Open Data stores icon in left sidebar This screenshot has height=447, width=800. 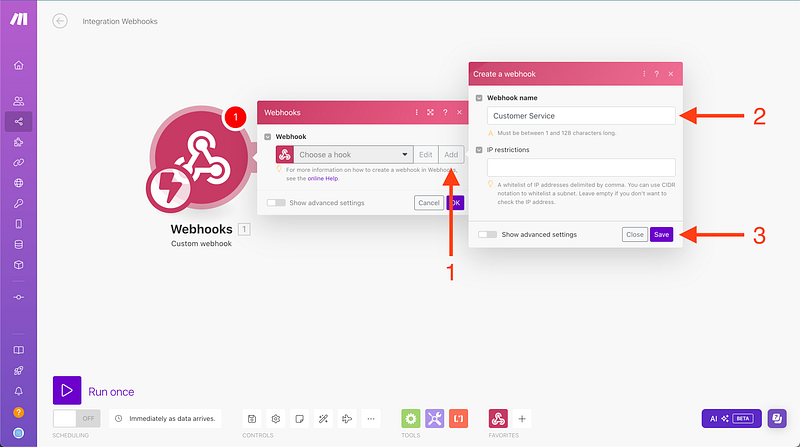(x=18, y=244)
